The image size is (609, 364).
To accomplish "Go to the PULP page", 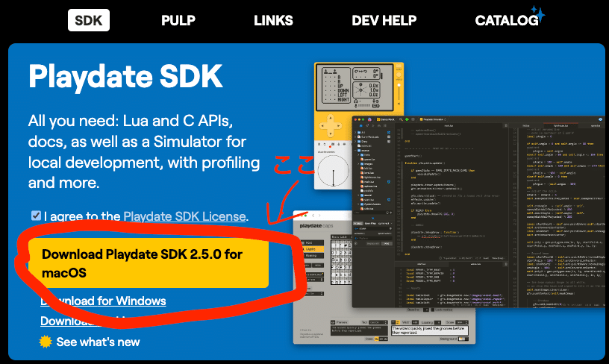I will 178,20.
